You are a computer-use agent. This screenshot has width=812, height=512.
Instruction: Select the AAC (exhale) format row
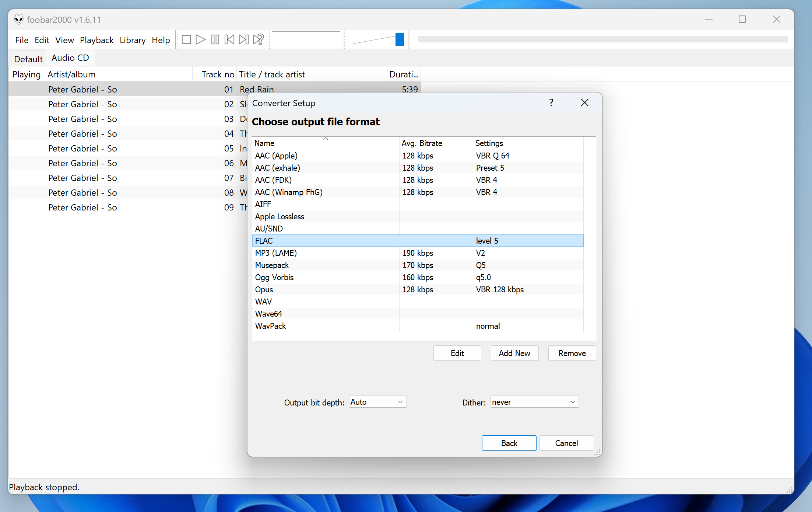418,168
